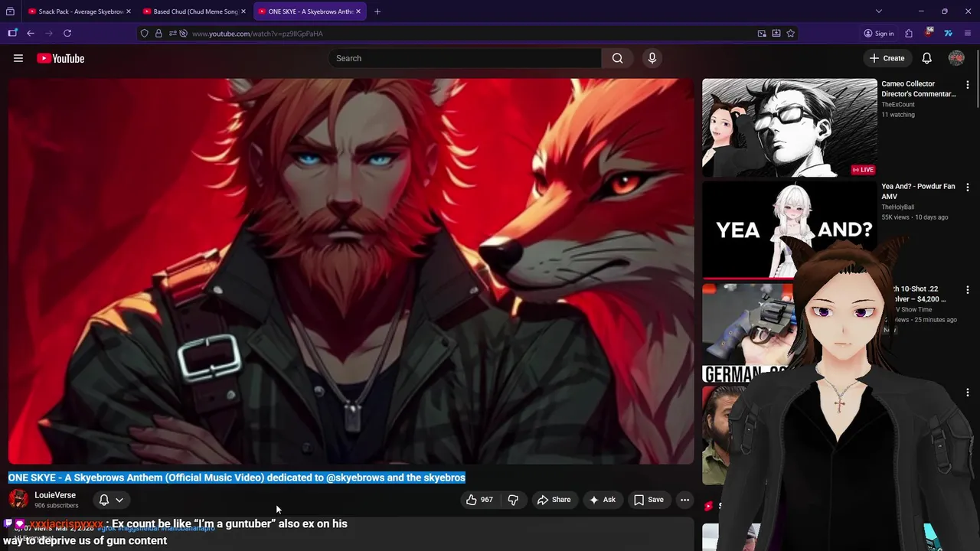Viewport: 980px width, 551px height.
Task: Bookmark this page with the star
Action: coord(791,33)
